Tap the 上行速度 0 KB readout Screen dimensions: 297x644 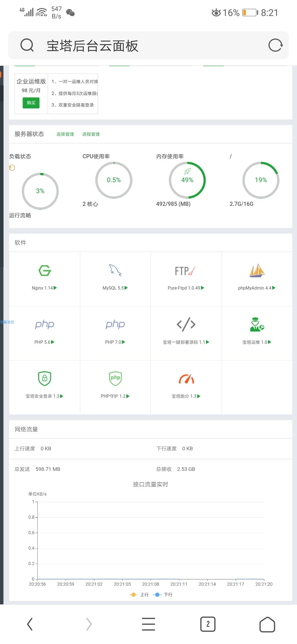(33, 449)
